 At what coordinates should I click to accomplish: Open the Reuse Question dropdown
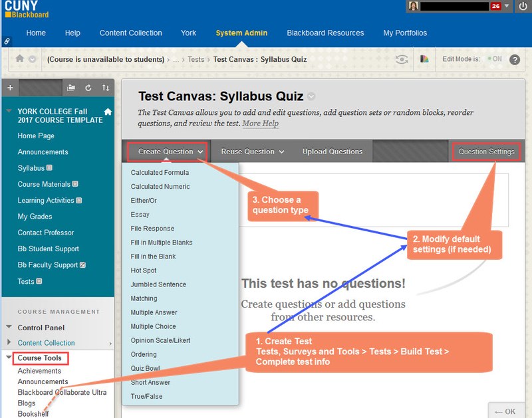point(252,152)
